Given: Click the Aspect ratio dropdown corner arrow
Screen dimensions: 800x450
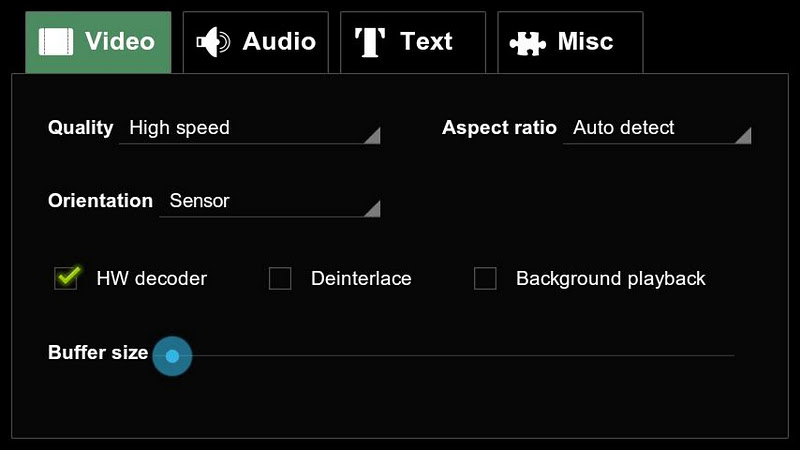Looking at the screenshot, I should [x=742, y=136].
